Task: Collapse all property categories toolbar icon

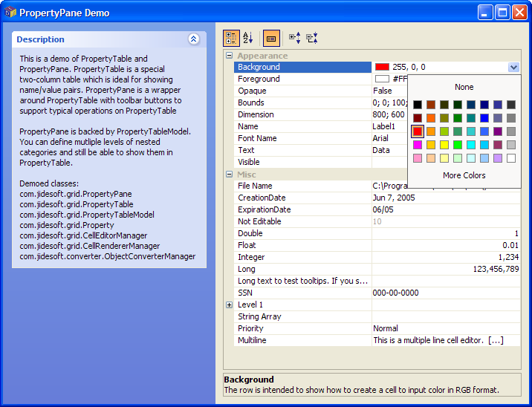Action: [312, 38]
